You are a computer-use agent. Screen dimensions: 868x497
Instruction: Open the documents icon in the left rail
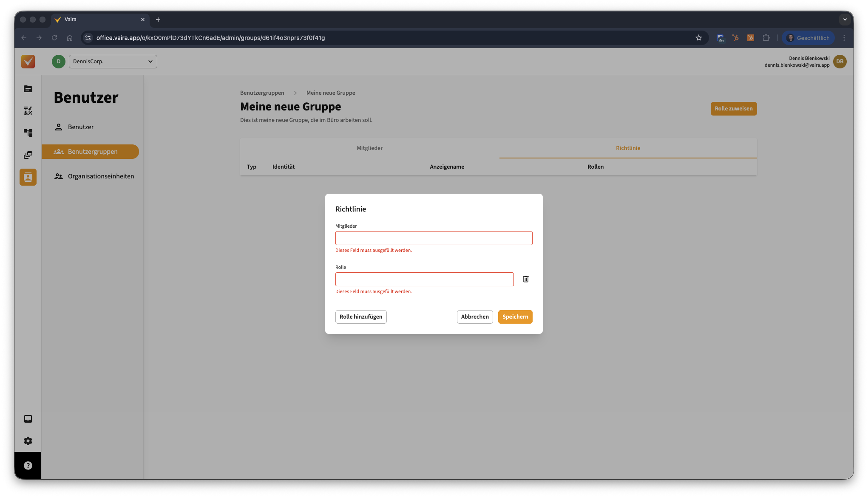(28, 89)
